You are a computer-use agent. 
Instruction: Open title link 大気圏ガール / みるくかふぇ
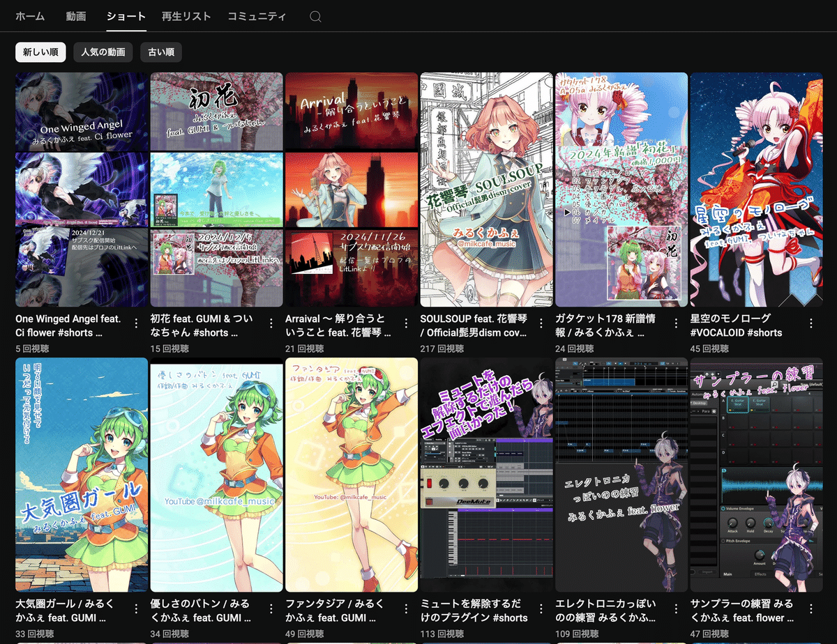click(x=64, y=611)
